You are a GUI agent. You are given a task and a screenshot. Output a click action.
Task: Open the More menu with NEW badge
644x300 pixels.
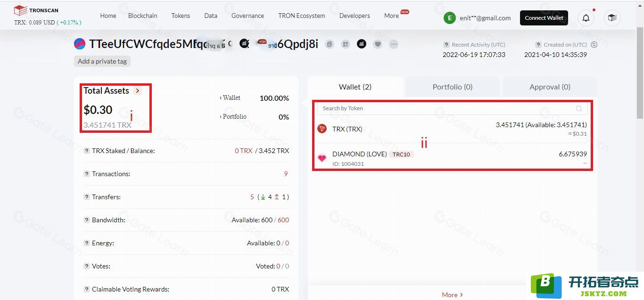point(391,16)
